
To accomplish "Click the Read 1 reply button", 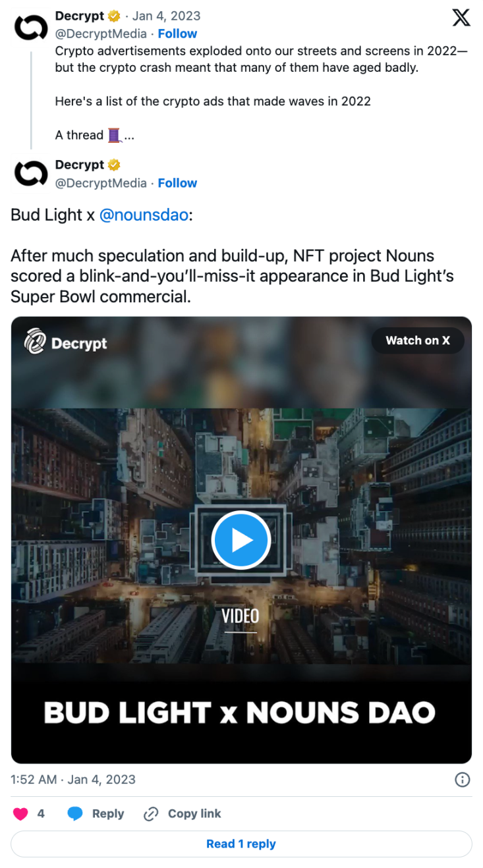I will pyautogui.click(x=241, y=844).
